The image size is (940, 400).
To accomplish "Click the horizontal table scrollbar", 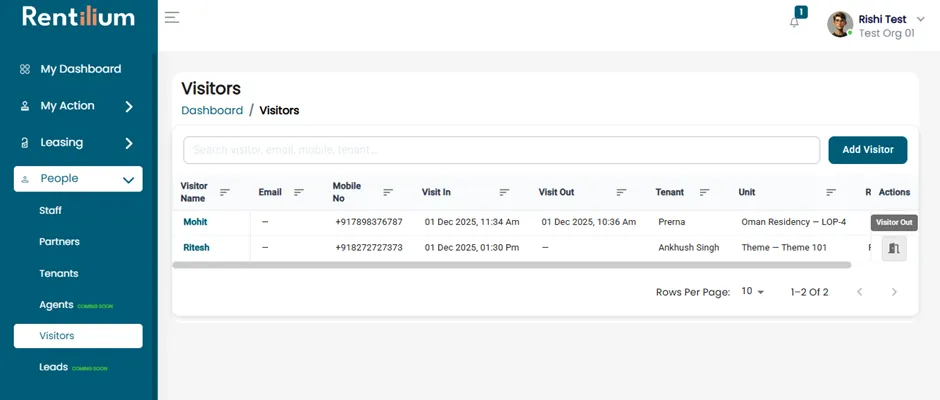I will pyautogui.click(x=512, y=264).
